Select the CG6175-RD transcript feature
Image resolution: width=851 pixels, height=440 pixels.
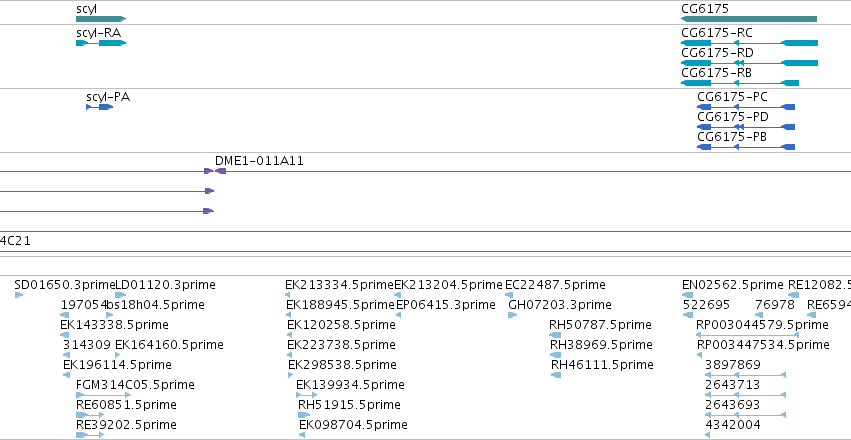click(750, 63)
